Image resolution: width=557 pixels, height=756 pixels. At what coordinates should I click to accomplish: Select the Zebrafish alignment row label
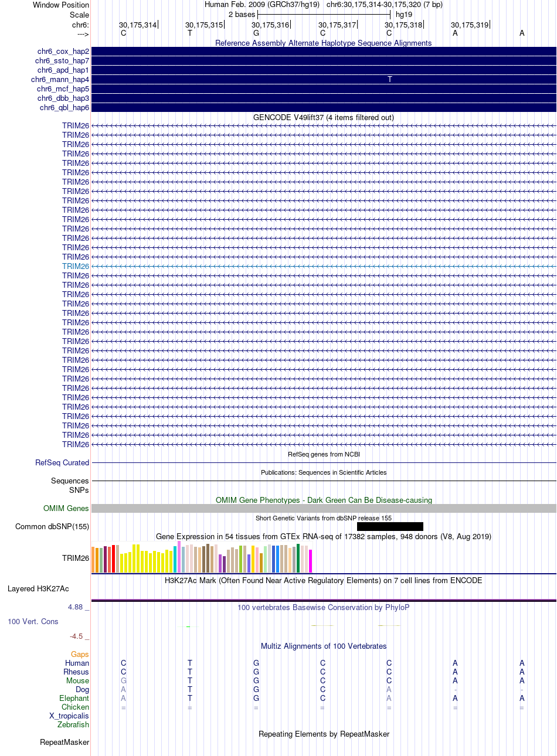73,725
